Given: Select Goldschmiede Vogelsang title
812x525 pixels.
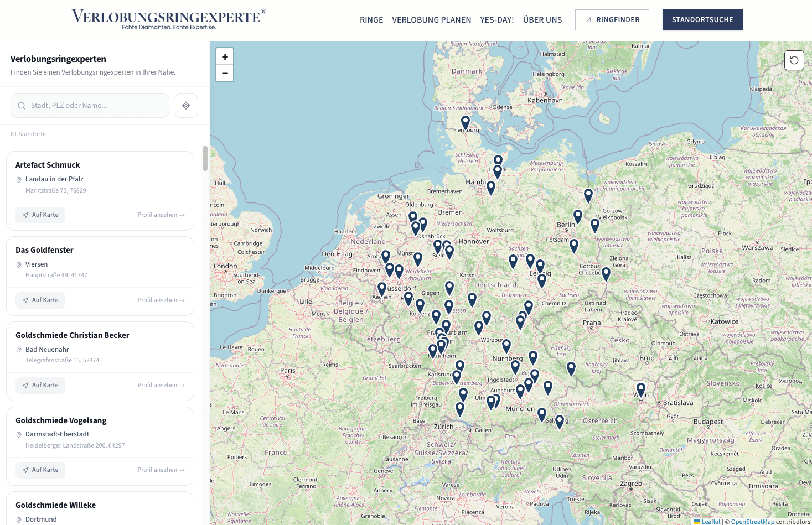Looking at the screenshot, I should [61, 420].
